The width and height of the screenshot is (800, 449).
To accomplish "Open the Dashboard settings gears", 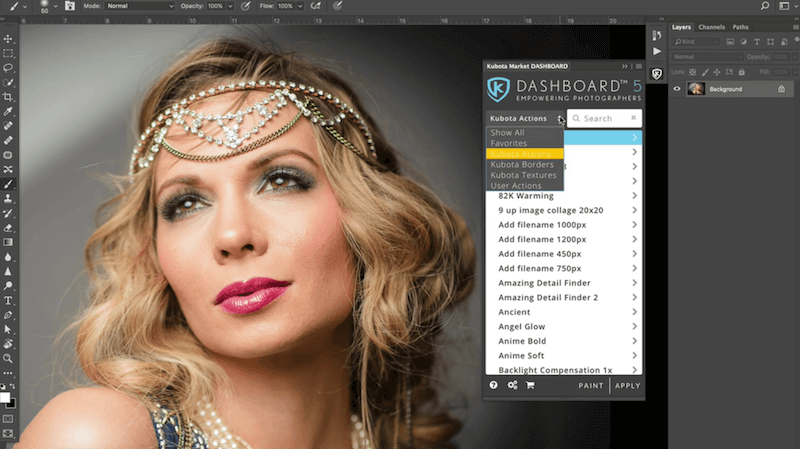I will tap(512, 385).
